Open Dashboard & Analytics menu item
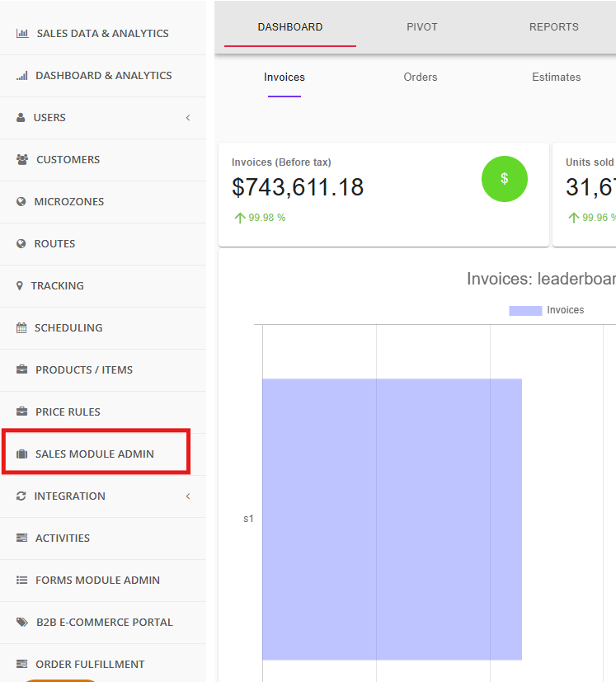The width and height of the screenshot is (616, 682). point(103,76)
